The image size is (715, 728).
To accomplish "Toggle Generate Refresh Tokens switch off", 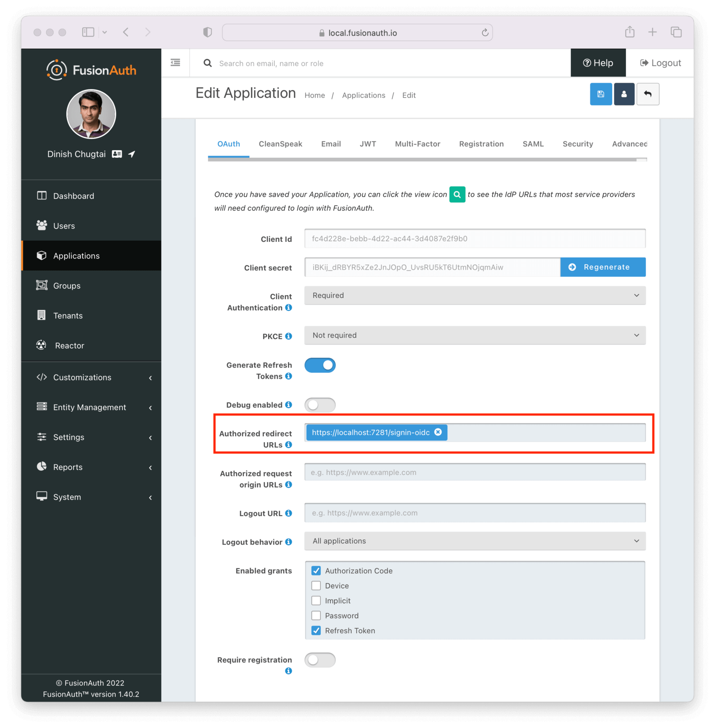I will pyautogui.click(x=320, y=365).
